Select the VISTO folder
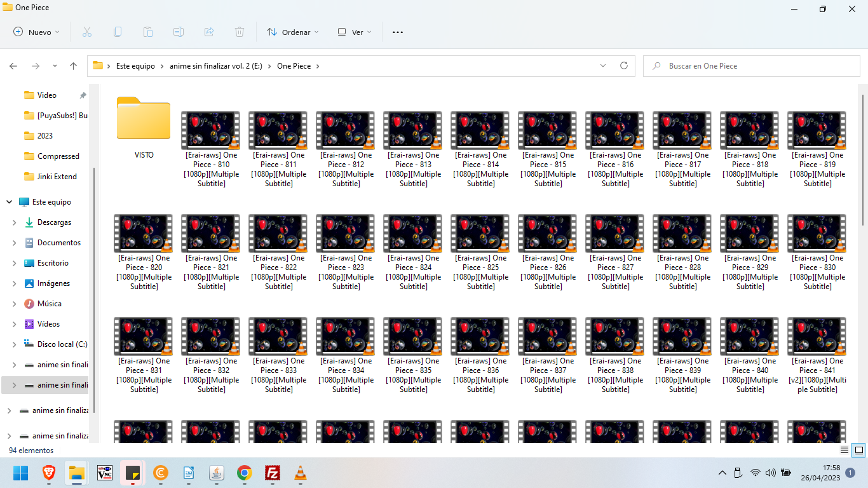 pyautogui.click(x=144, y=127)
